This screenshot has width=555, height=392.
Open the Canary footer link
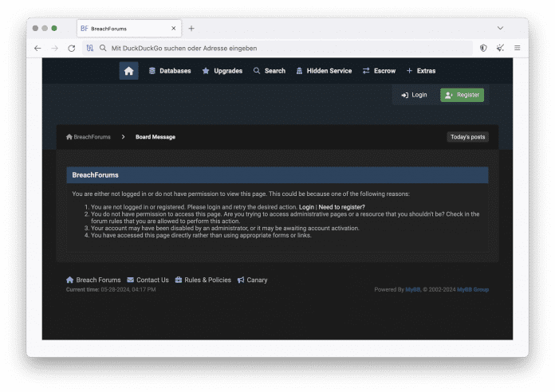pos(252,280)
